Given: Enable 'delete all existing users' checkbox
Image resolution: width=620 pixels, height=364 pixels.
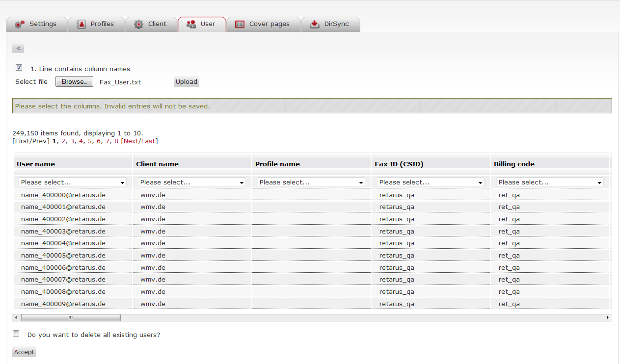Looking at the screenshot, I should 16,334.
